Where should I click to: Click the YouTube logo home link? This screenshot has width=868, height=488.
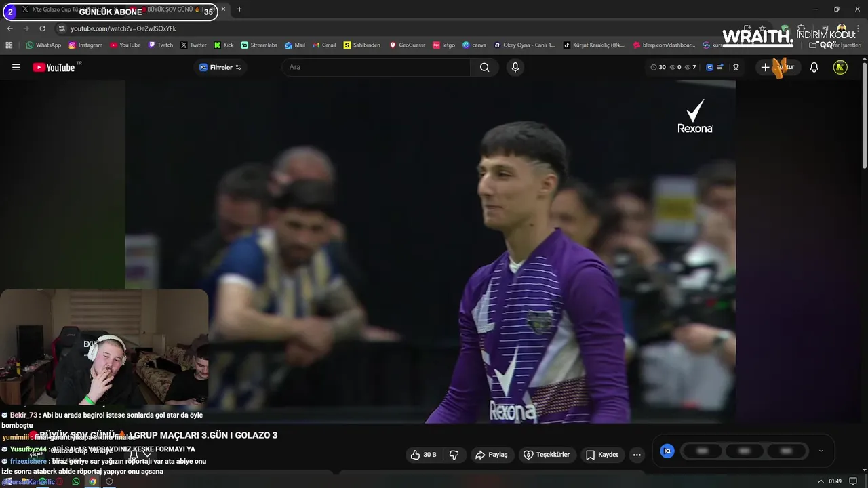click(54, 67)
